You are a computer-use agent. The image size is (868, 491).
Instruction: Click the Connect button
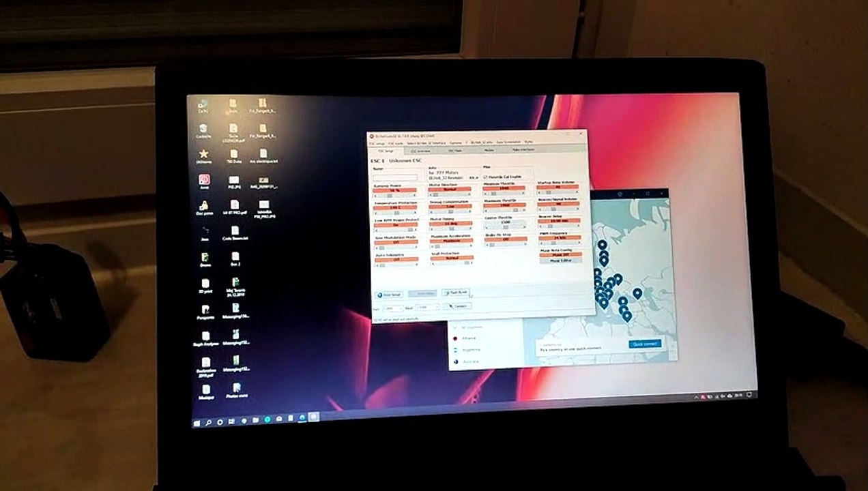pos(457,306)
